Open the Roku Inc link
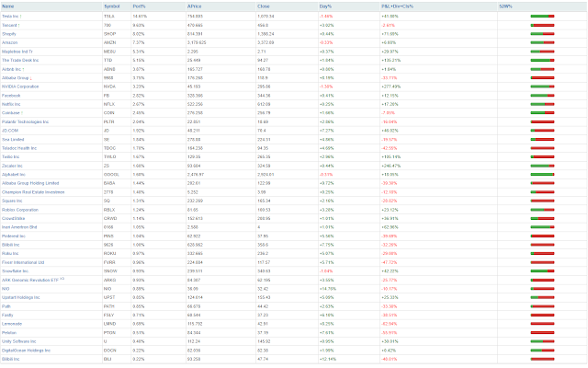Viewport: 588px width, 368px height. pos(10,254)
